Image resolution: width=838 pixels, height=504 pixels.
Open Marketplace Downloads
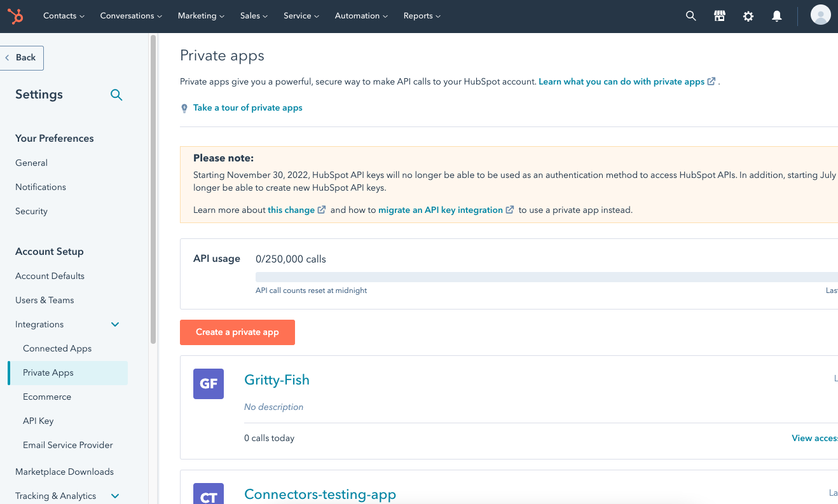(64, 472)
